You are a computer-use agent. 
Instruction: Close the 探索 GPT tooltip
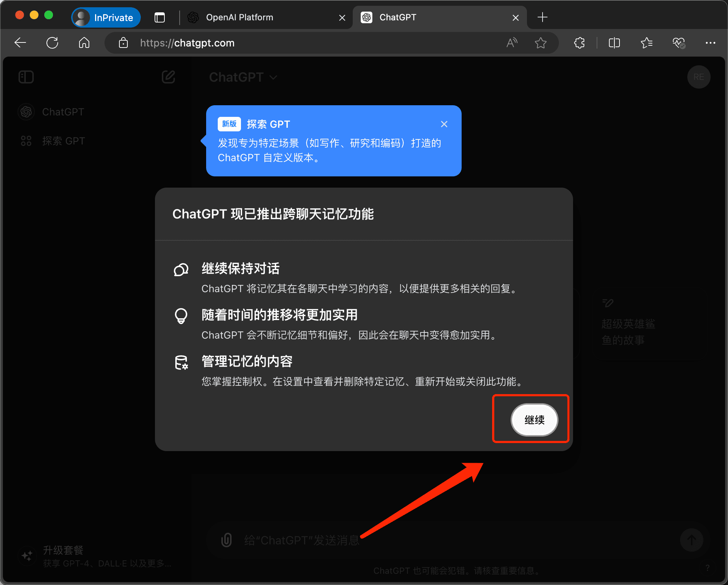pyautogui.click(x=444, y=124)
